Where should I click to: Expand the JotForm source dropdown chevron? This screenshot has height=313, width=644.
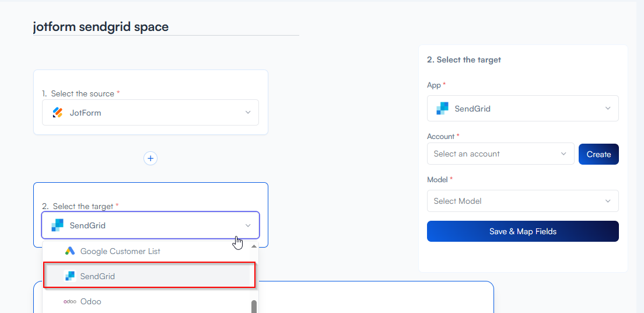[x=248, y=113]
